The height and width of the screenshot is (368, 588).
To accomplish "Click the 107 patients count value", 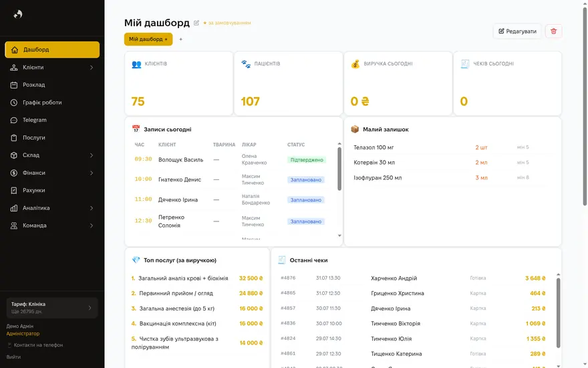I will pos(251,102).
